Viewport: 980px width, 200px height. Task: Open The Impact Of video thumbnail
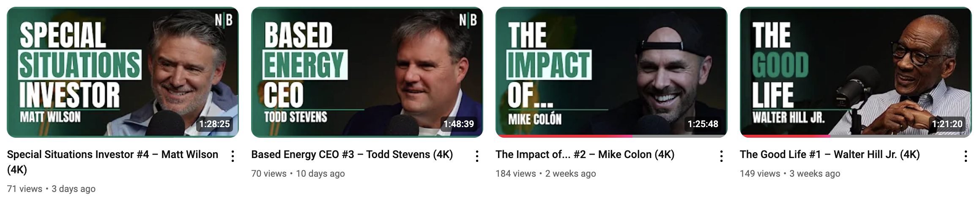611,72
